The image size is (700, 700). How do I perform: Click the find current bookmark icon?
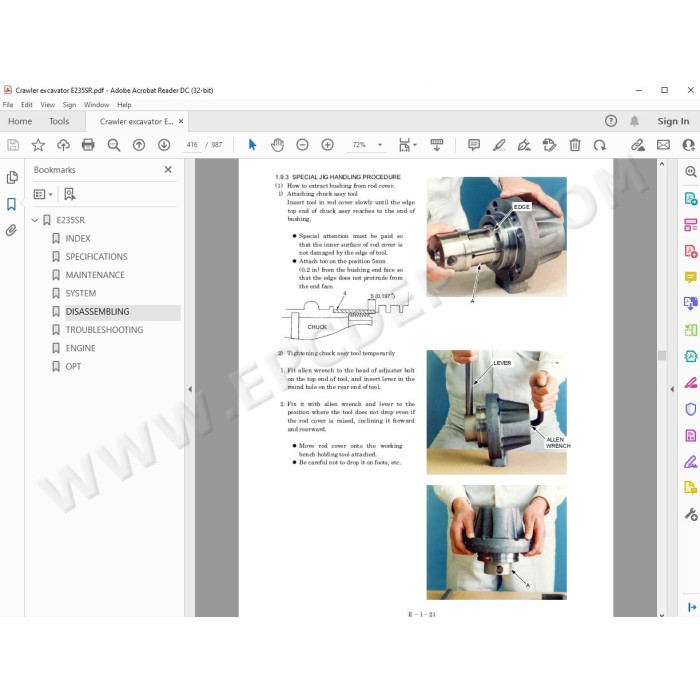pos(70,194)
